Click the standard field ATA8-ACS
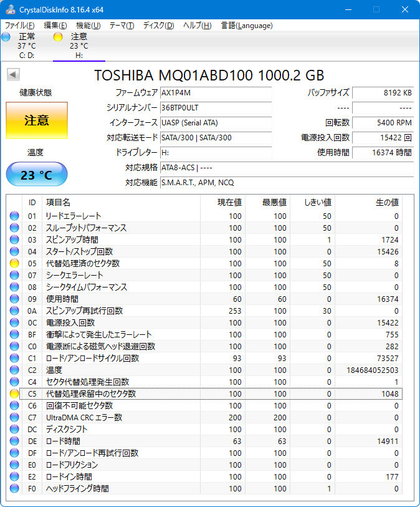 [x=287, y=168]
